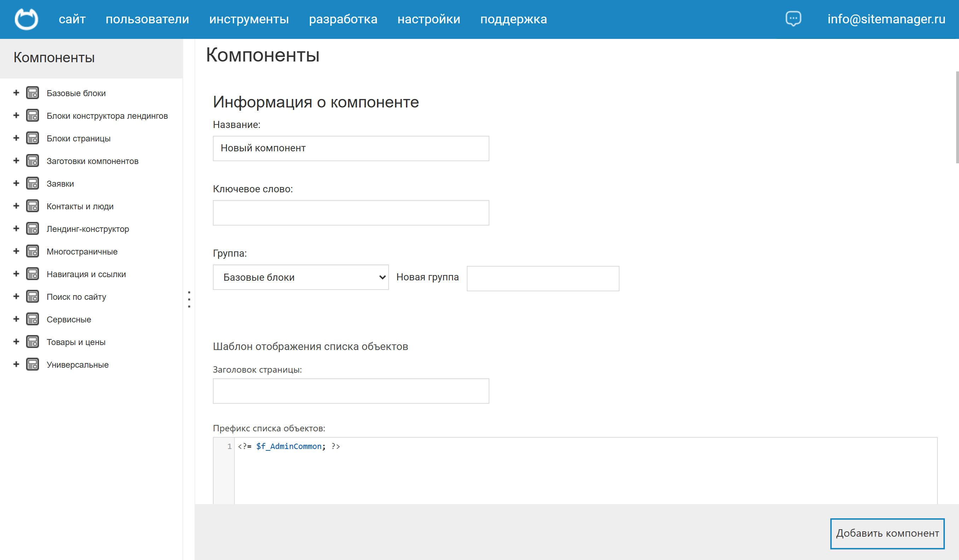Image resolution: width=959 pixels, height=560 pixels.
Task: Click the Навигация и ссылки group icon
Action: [32, 274]
